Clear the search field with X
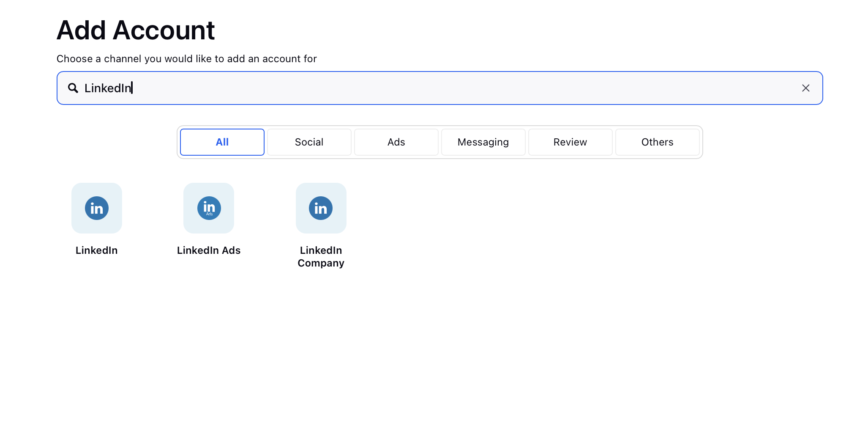Screen dimensions: 868x426 [x=806, y=88]
